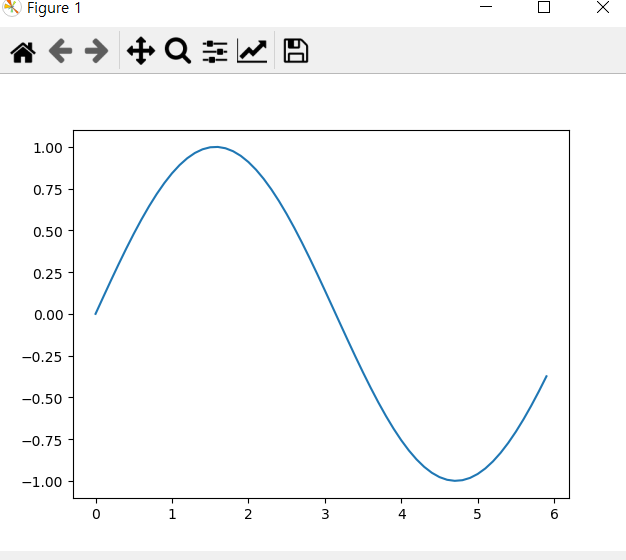The image size is (626, 560).
Task: Click the y-axis label 0.25
Action: [x=48, y=274]
